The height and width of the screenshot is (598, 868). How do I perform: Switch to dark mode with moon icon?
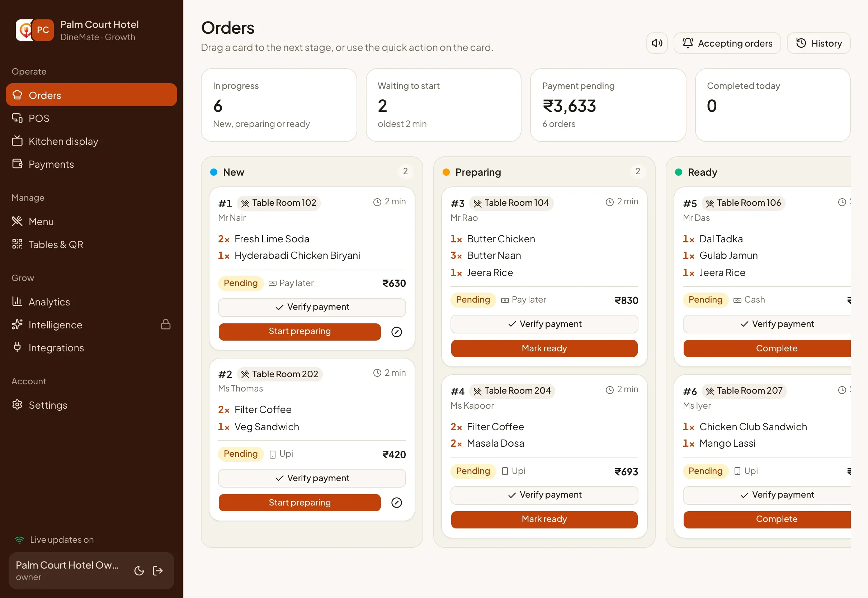tap(139, 571)
